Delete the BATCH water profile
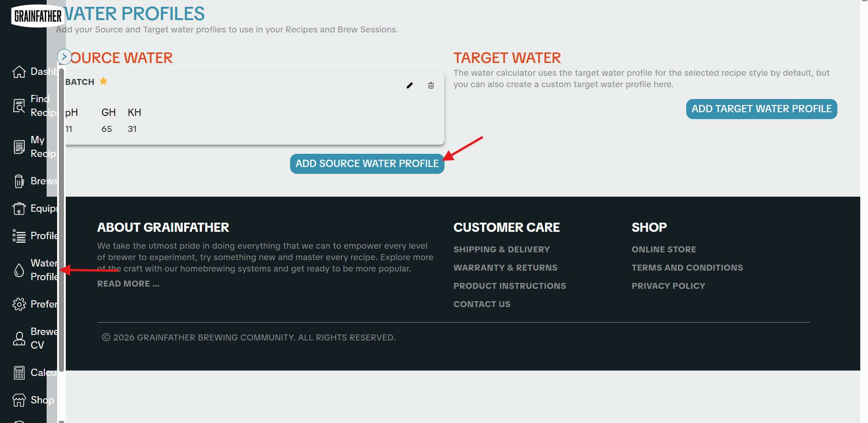The width and height of the screenshot is (868, 423). coord(431,85)
